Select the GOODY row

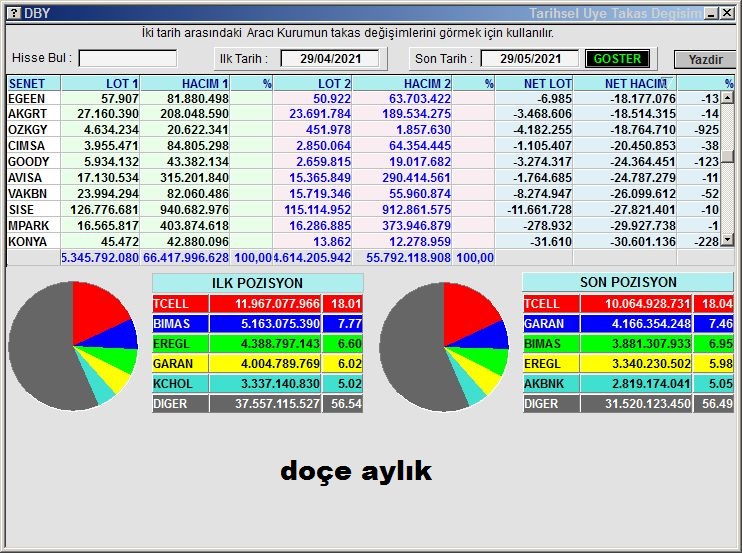[x=363, y=162]
